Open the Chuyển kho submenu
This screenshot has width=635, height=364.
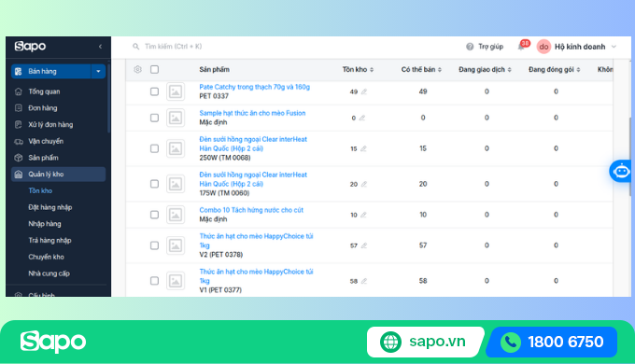pos(46,257)
